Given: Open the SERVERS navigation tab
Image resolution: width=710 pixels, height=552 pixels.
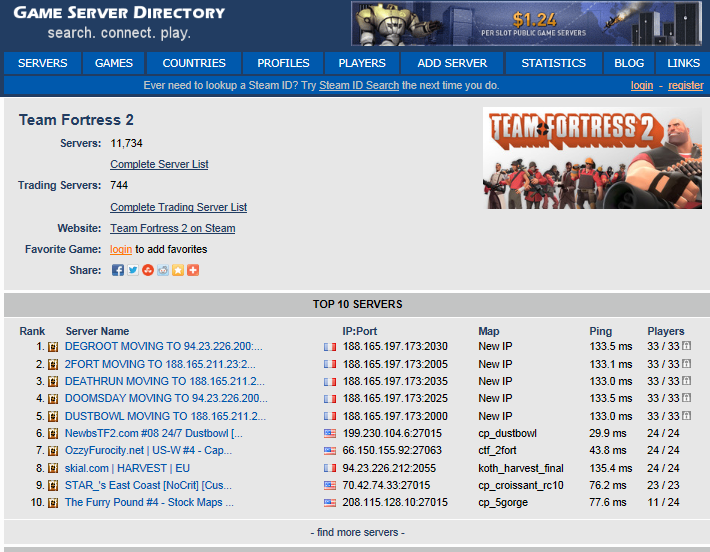Looking at the screenshot, I should [43, 63].
